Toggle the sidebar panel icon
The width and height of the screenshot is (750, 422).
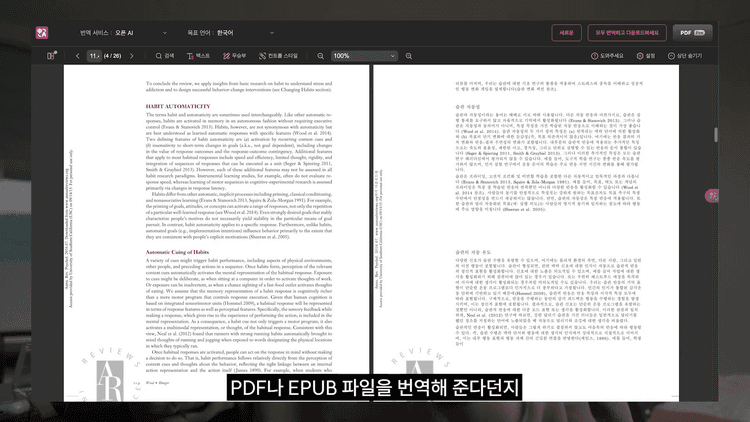52,56
